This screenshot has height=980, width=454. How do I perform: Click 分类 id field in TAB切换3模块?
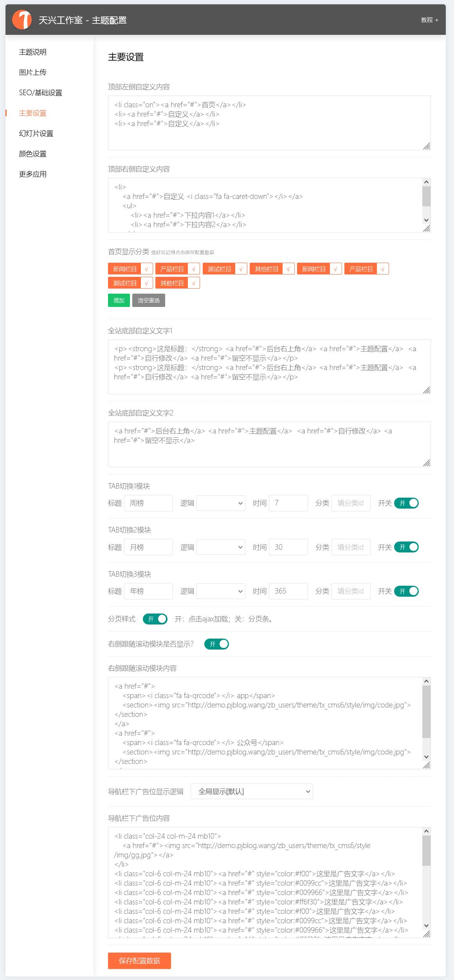[351, 591]
